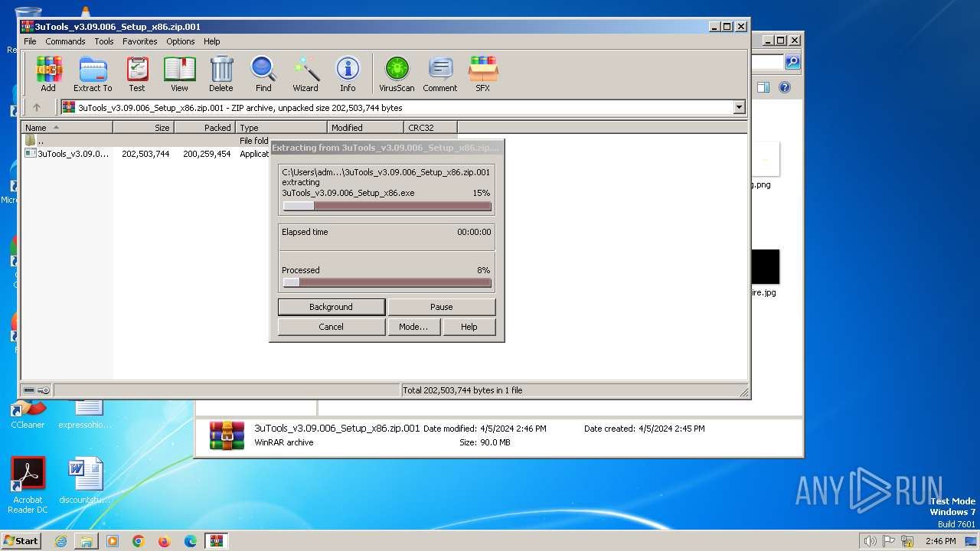Open the Commands menu
The image size is (980, 551).
(x=65, y=41)
